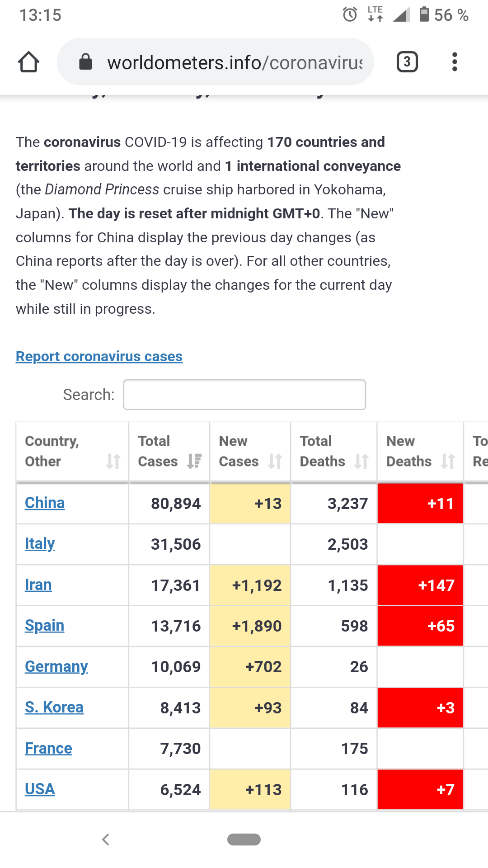Tap the alarm icon in status bar
Viewport: 488px width, 868px height.
(x=350, y=15)
